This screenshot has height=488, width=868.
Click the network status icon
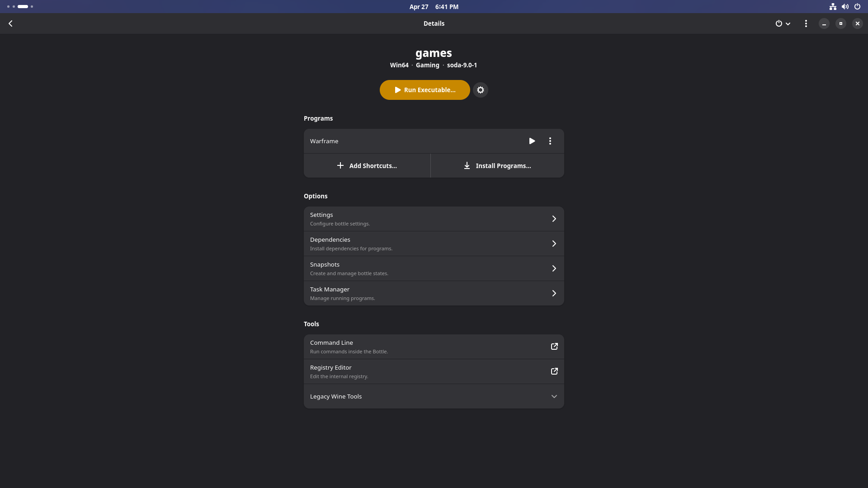pos(832,7)
